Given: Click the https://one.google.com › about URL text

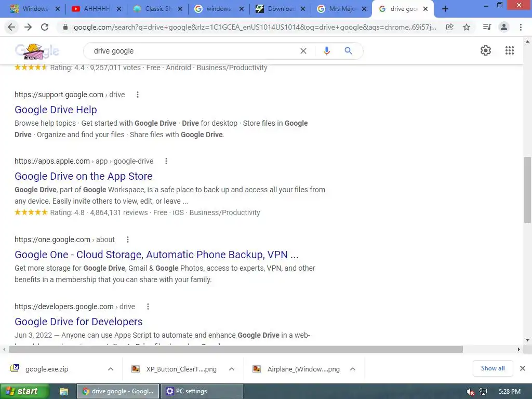Looking at the screenshot, I should click(64, 240).
